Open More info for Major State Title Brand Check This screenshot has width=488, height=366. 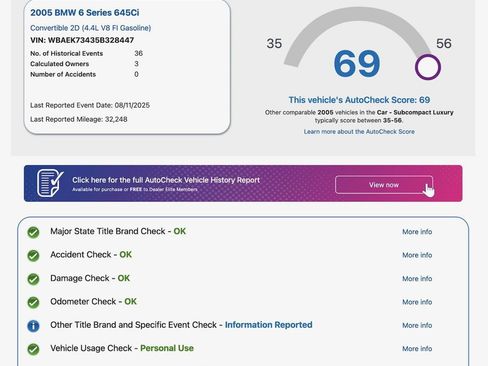pos(417,232)
